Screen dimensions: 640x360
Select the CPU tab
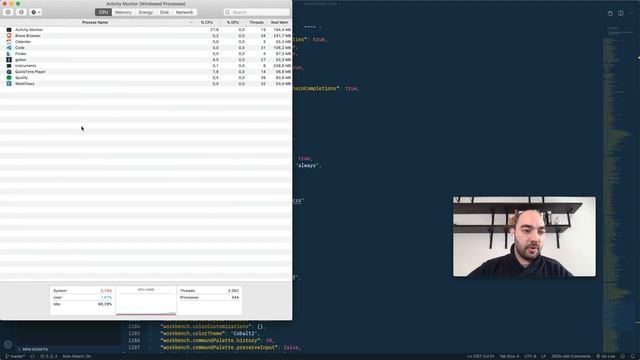pyautogui.click(x=103, y=12)
